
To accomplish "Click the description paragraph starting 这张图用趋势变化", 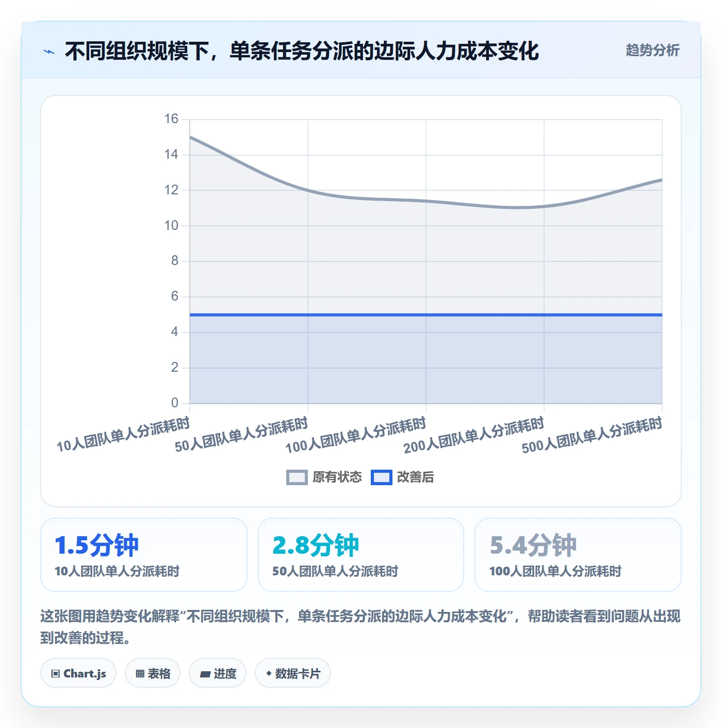I will pyautogui.click(x=360, y=627).
